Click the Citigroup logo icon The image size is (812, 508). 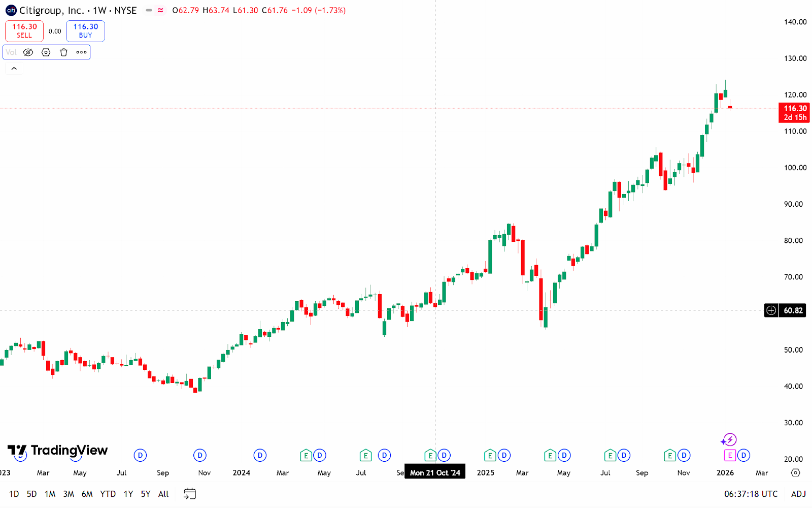pos(11,11)
